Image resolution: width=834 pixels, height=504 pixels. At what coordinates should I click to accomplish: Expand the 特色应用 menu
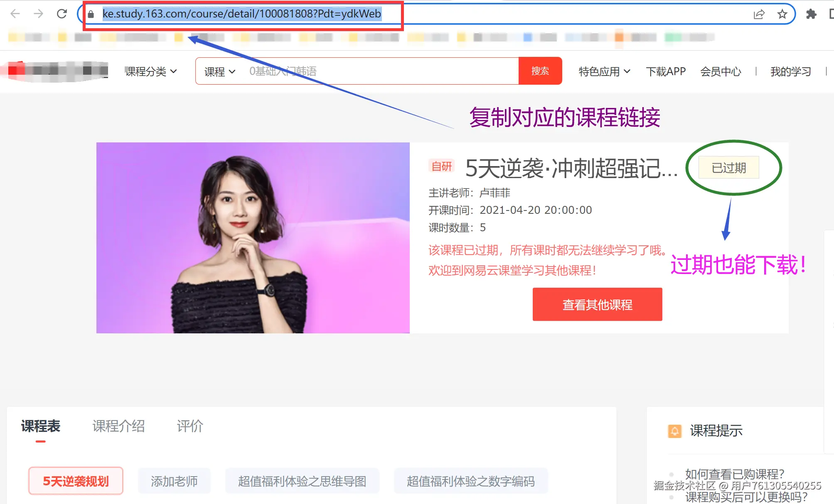point(604,71)
